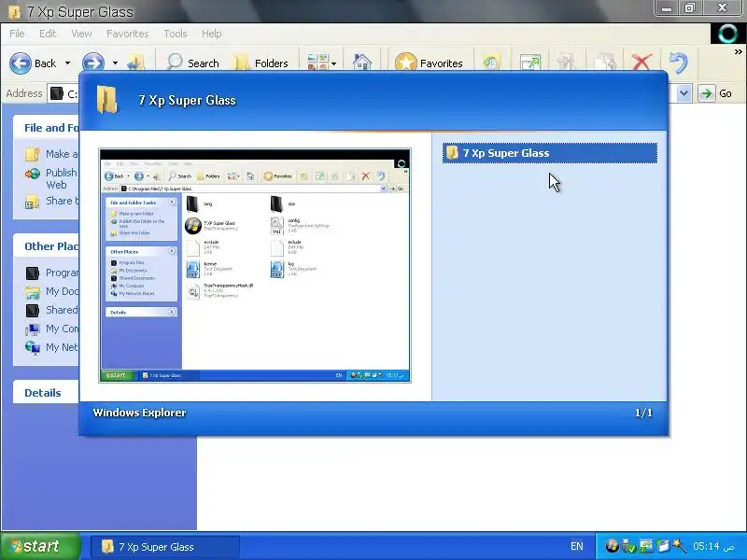Click the folder-with-plus tray icon
This screenshot has width=747, height=560.
663,546
